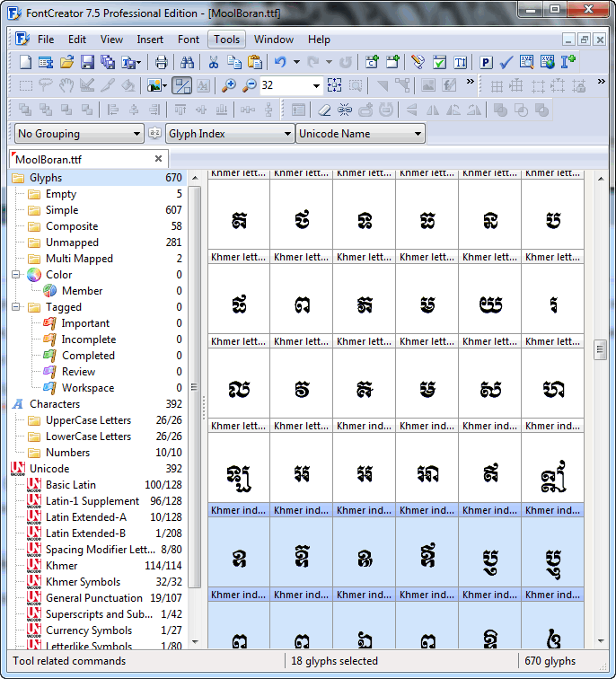Open the Help menu
Screen dimensions: 616x679
click(319, 40)
